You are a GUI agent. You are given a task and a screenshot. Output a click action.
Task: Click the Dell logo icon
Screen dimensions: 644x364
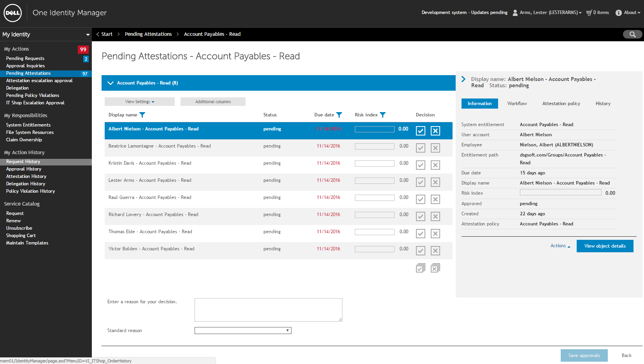[12, 13]
